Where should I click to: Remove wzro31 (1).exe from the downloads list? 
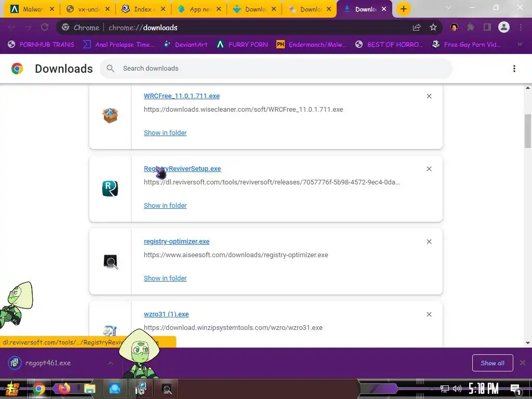tap(429, 314)
